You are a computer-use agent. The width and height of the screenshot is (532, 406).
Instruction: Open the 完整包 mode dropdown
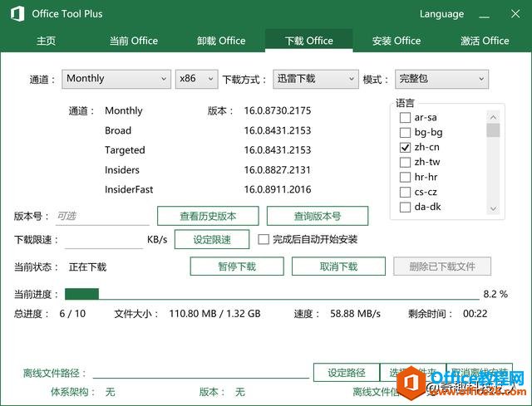tap(441, 79)
